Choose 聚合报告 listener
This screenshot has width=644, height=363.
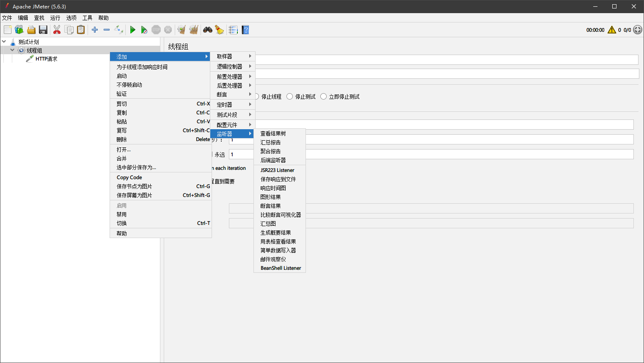[x=279, y=151]
